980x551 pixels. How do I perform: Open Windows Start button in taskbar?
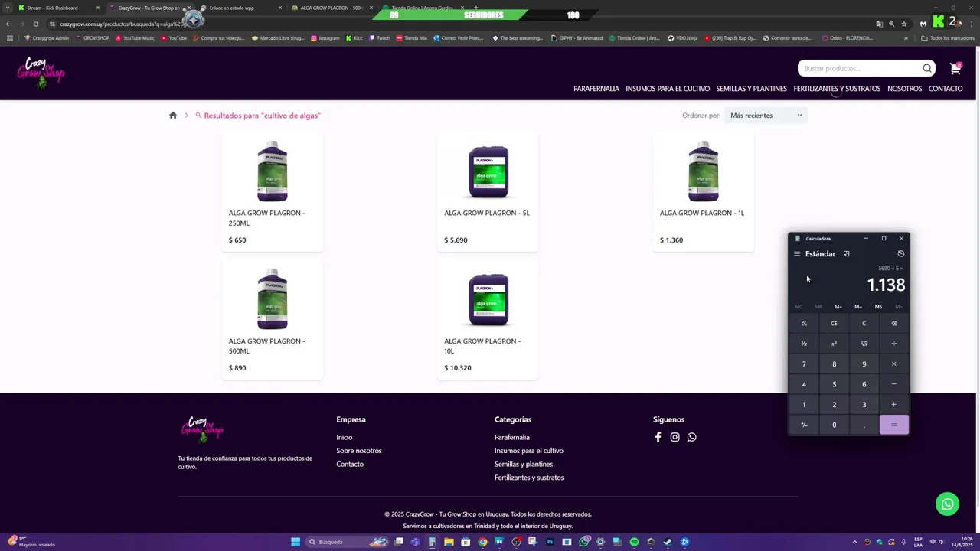coord(296,542)
